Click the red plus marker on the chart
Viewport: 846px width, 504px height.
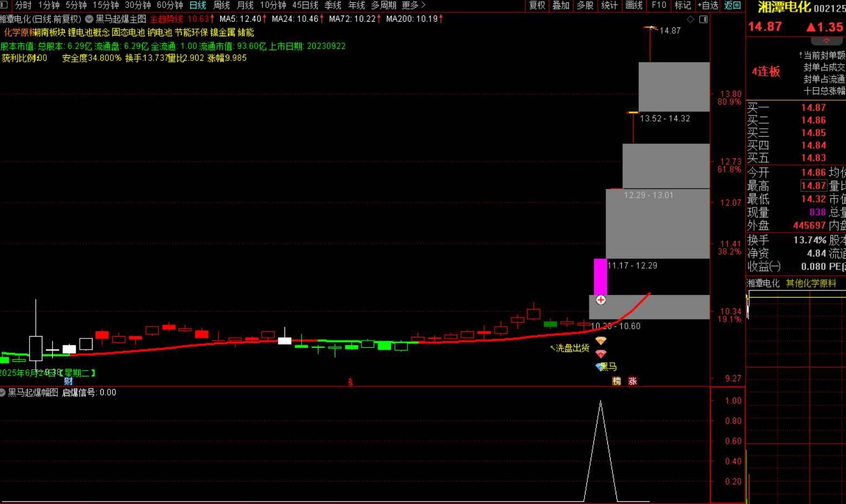point(601,300)
